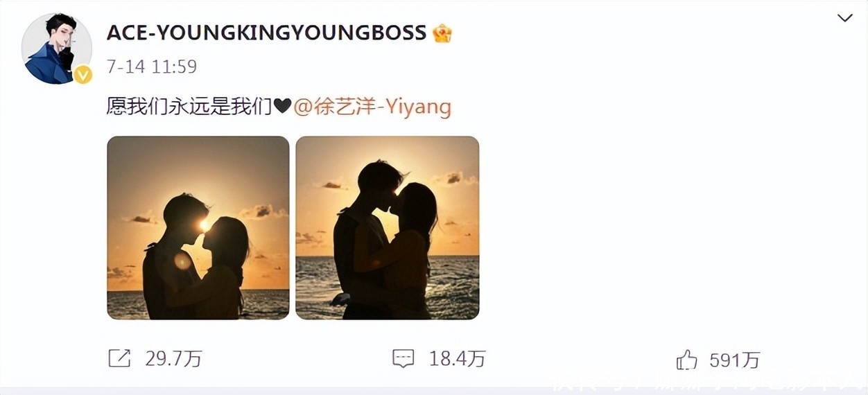
Task: Click the 18.4万 comment count
Action: click(x=457, y=359)
